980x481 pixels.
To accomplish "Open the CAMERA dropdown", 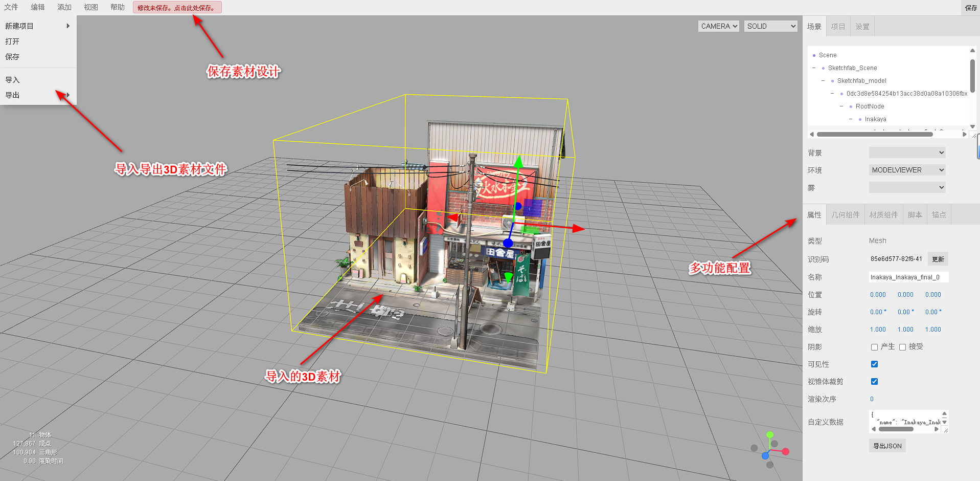I will click(x=718, y=26).
